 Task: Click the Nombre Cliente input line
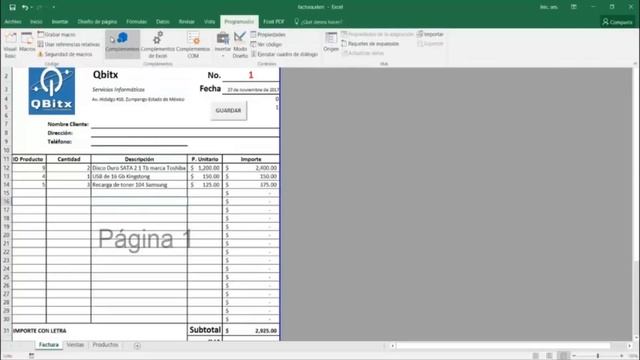coord(185,124)
